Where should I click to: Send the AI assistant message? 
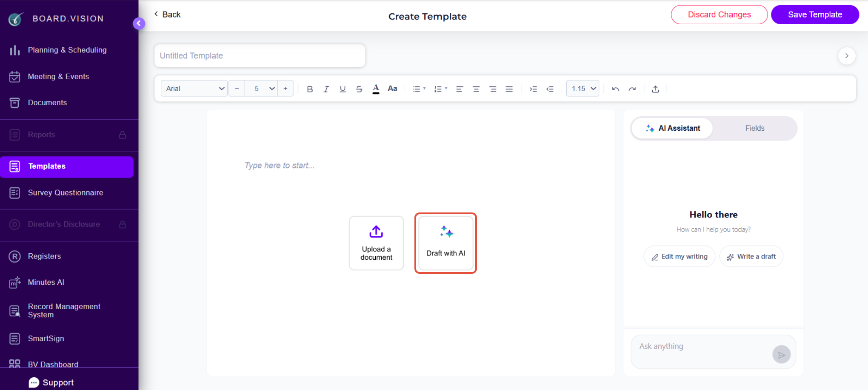click(x=781, y=354)
